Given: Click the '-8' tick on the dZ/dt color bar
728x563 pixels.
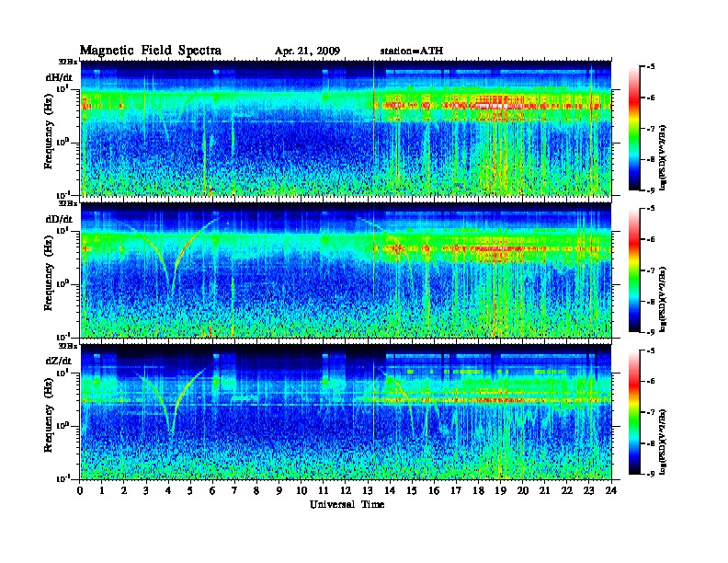Looking at the screenshot, I should [x=651, y=443].
